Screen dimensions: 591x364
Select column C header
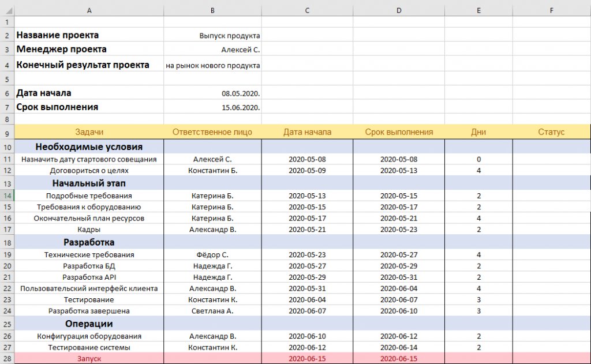click(x=307, y=10)
